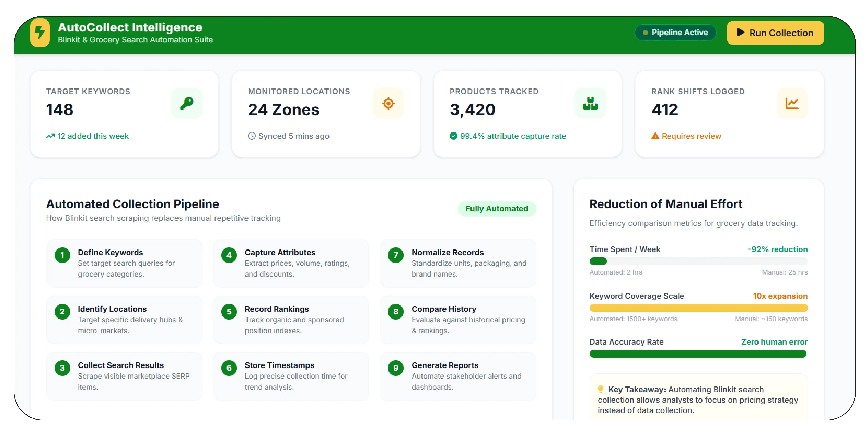Image resolution: width=868 pixels, height=431 pixels.
Task: Click the Keyword Coverage Scale label
Action: 636,296
